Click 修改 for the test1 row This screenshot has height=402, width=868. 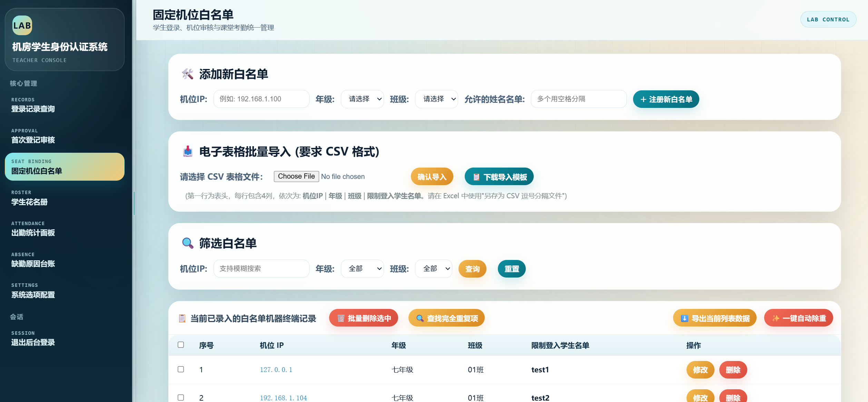[x=700, y=370]
